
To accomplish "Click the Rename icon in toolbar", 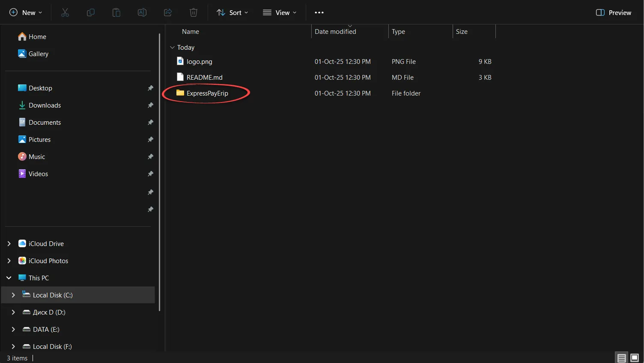I will pos(142,12).
